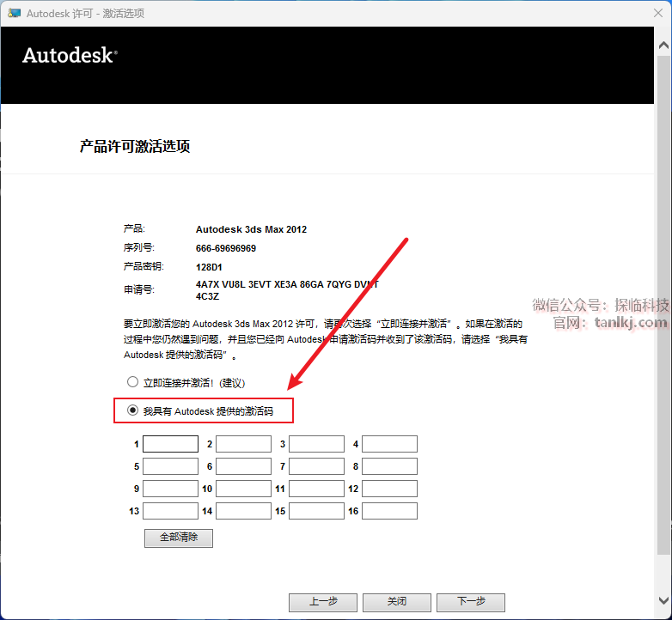
Task: Click the 申请号 label
Action: 139,290
